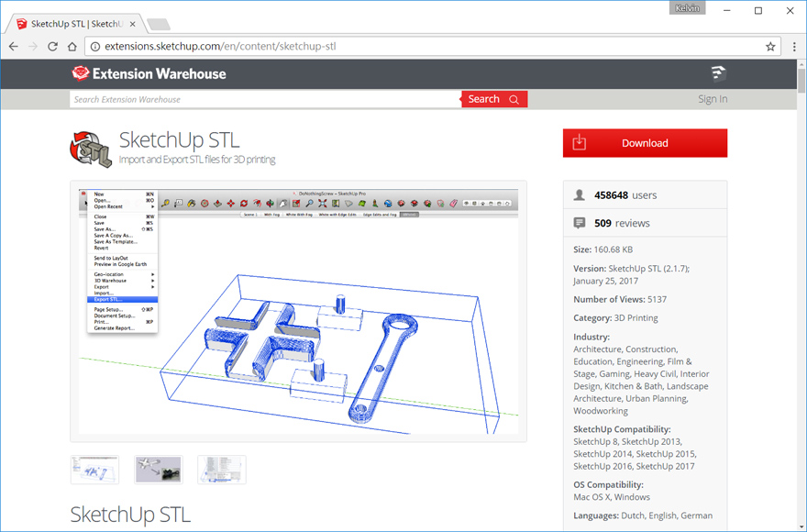This screenshot has width=807, height=532.
Task: Click the Sign In link
Action: (x=713, y=99)
